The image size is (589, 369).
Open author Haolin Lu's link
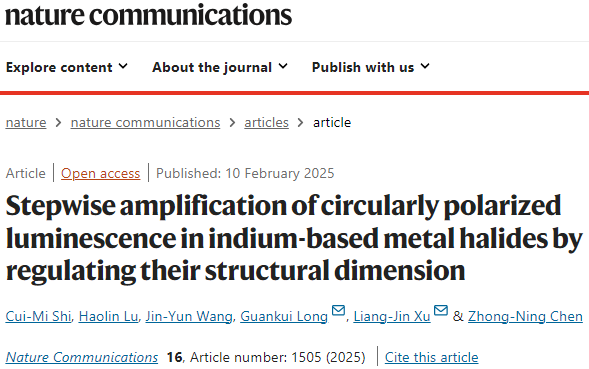tap(108, 316)
